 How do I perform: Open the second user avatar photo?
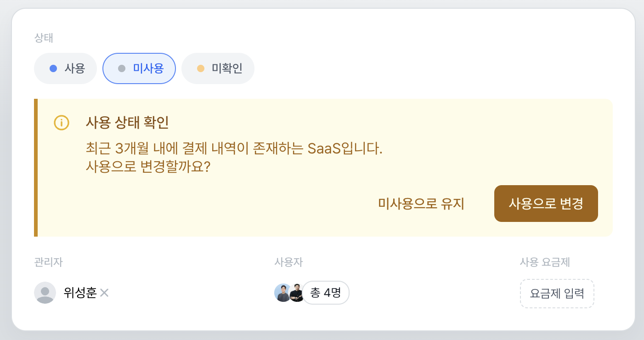296,293
